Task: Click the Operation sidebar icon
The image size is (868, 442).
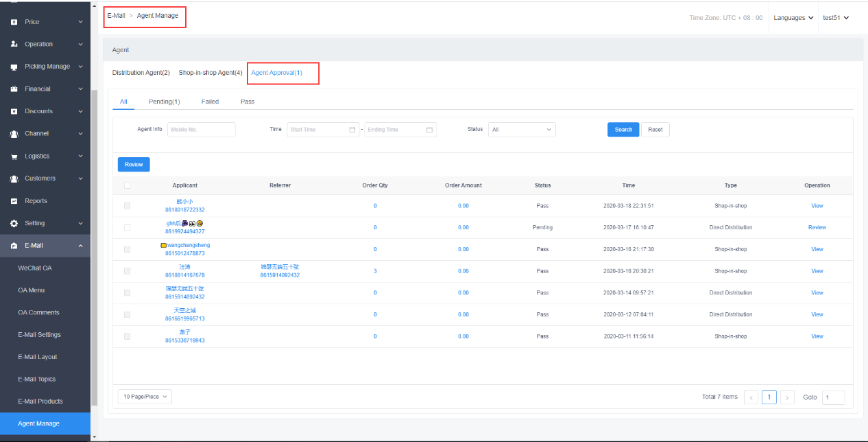Action: pos(14,45)
